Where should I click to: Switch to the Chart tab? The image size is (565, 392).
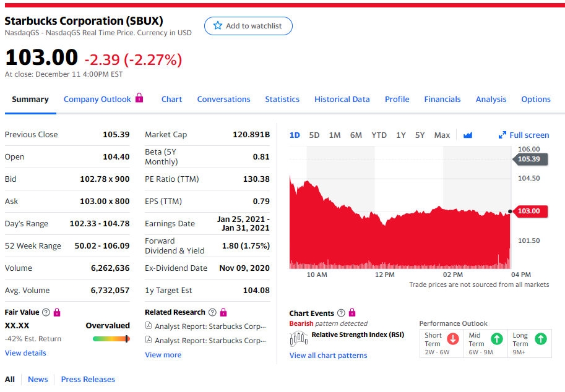(171, 100)
